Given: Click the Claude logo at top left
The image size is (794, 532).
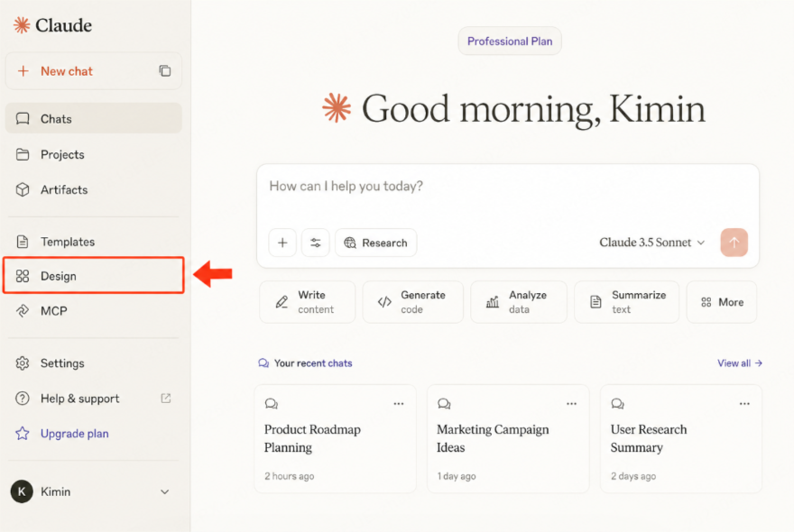Looking at the screenshot, I should (52, 25).
